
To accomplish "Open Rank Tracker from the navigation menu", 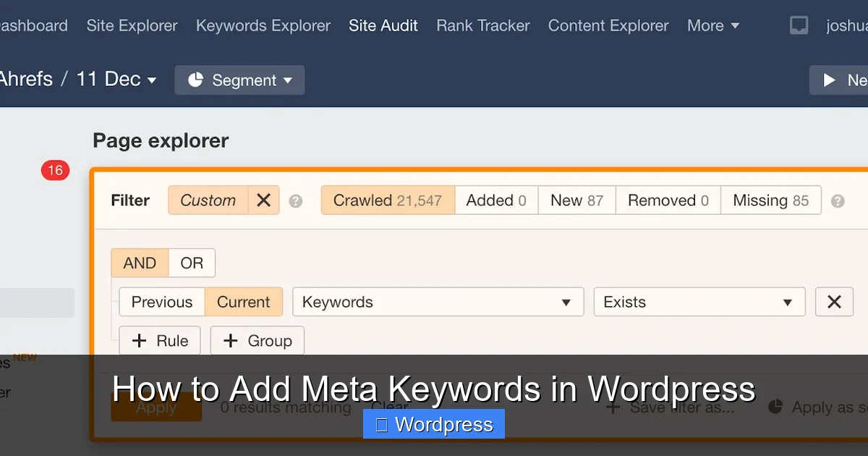I will (x=482, y=25).
